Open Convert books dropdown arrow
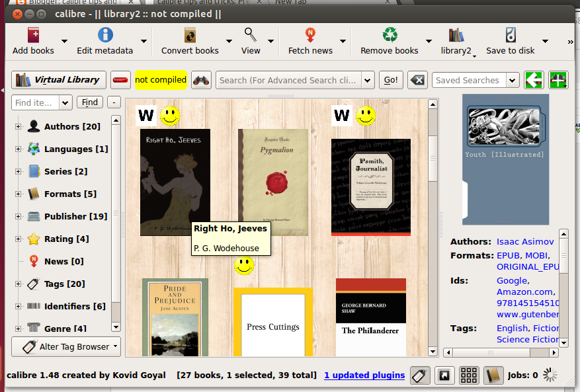The width and height of the screenshot is (580, 392). 229,41
